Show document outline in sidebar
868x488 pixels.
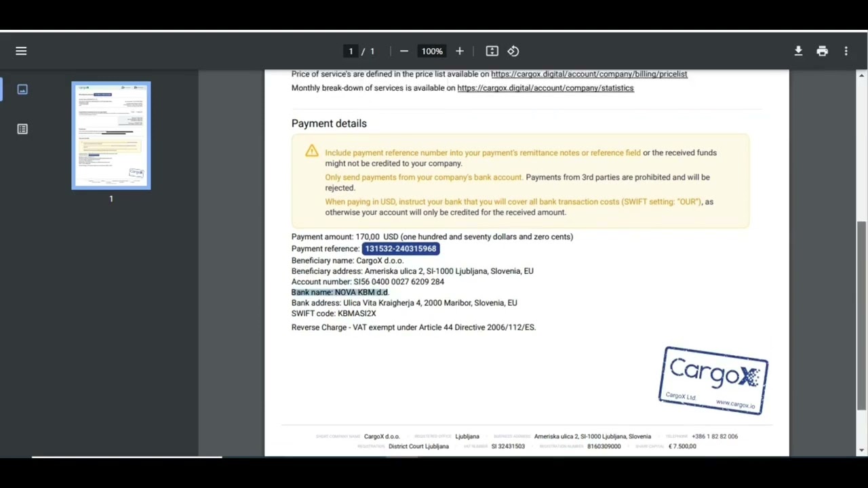[x=22, y=129]
